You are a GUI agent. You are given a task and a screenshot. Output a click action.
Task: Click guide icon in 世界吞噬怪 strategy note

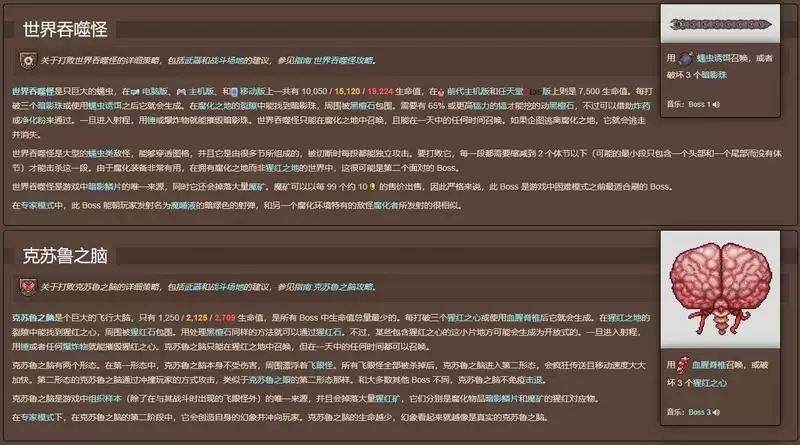(x=26, y=59)
